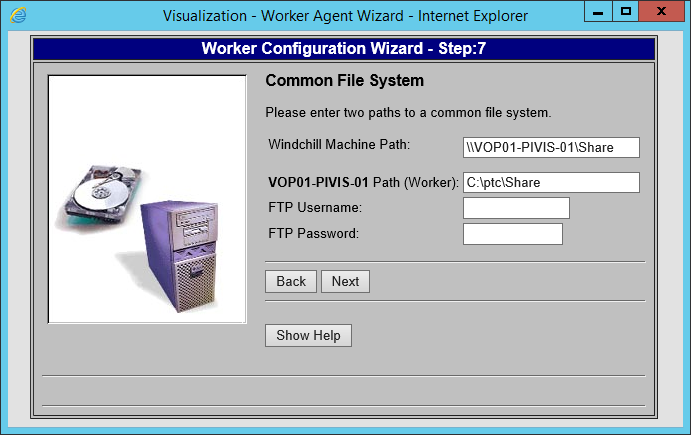The width and height of the screenshot is (691, 435).
Task: Click the Windchill Machine Path input field
Action: pyautogui.click(x=551, y=147)
